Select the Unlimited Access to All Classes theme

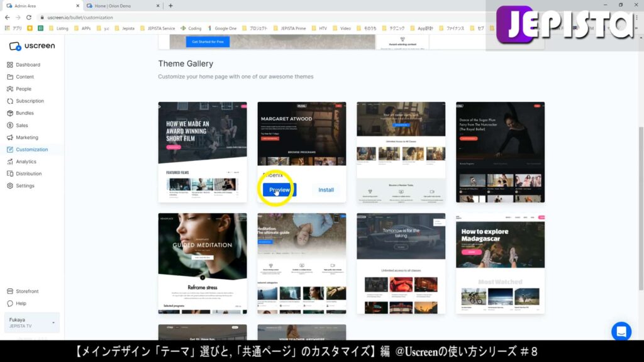pyautogui.click(x=401, y=152)
